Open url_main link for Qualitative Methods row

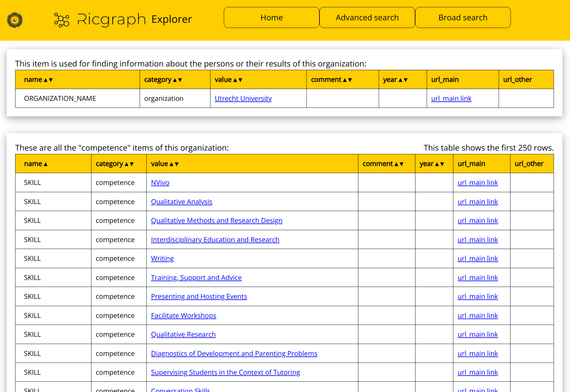[478, 220]
